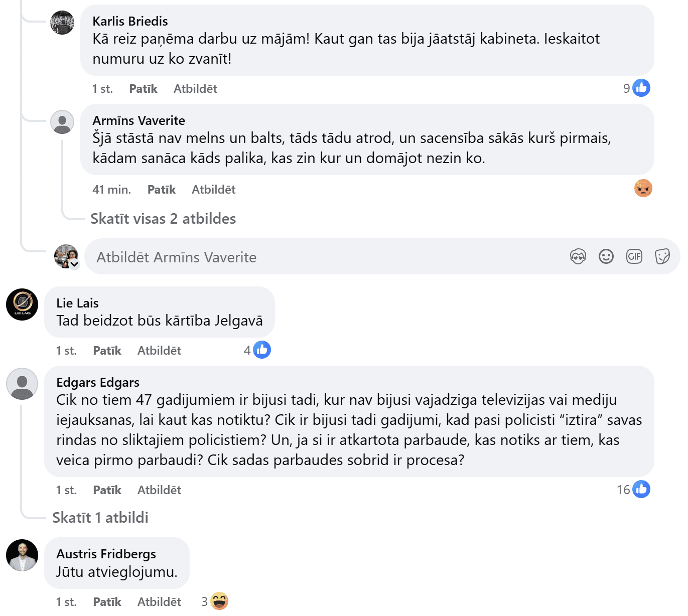Click haha reaction on Austris Fridbergs comment
Viewport: 688px width, 616px height.
click(x=219, y=601)
